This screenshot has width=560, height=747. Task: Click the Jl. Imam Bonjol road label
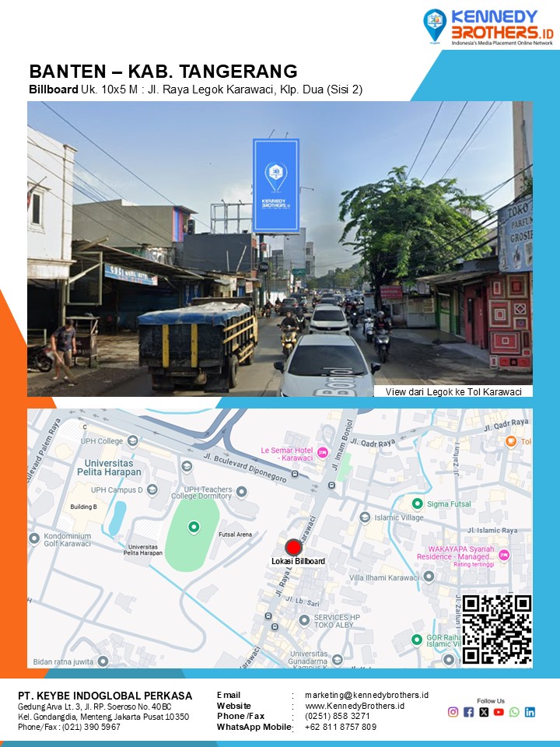pyautogui.click(x=343, y=444)
